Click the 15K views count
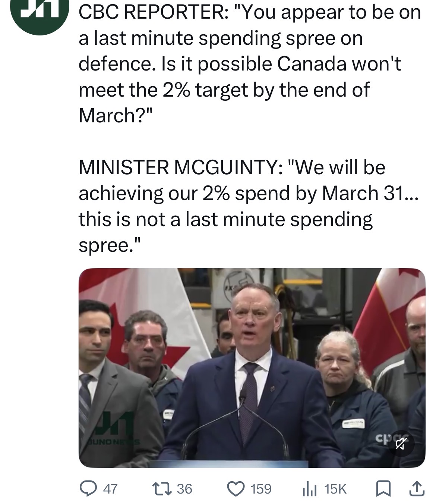This screenshot has width=436, height=504. (x=335, y=489)
